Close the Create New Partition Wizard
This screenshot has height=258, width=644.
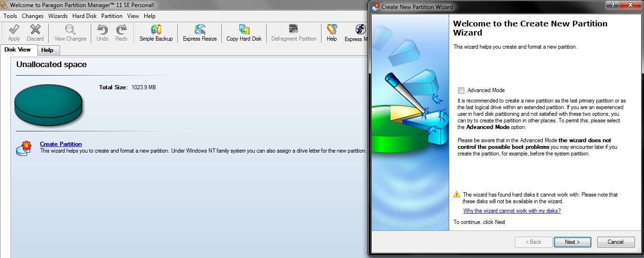point(629,5)
